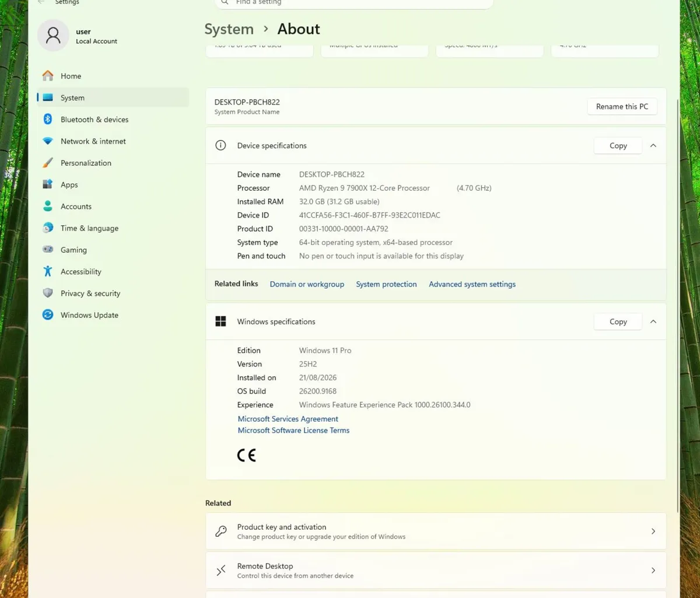Open System protection link
The image size is (700, 598).
tap(386, 284)
